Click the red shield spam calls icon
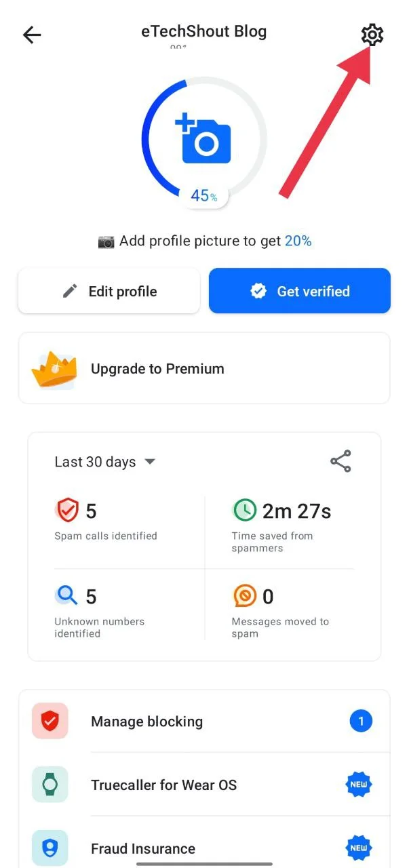The width and height of the screenshot is (409, 868). click(67, 509)
